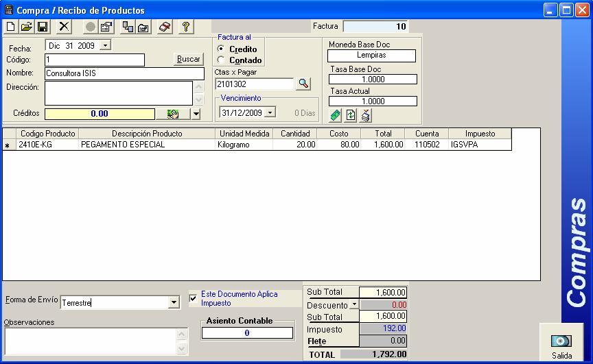The height and width of the screenshot is (364, 593).
Task: Click the folder with card toolbar icon
Action: pyautogui.click(x=143, y=27)
